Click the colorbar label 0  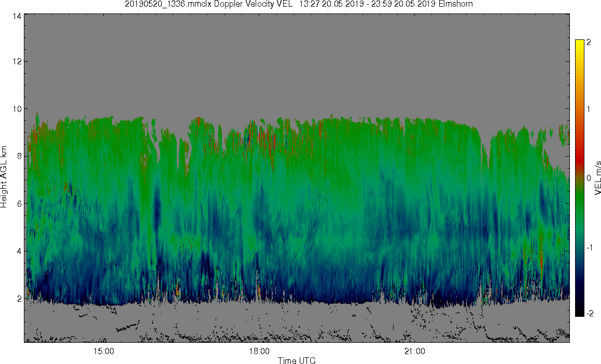(x=589, y=178)
